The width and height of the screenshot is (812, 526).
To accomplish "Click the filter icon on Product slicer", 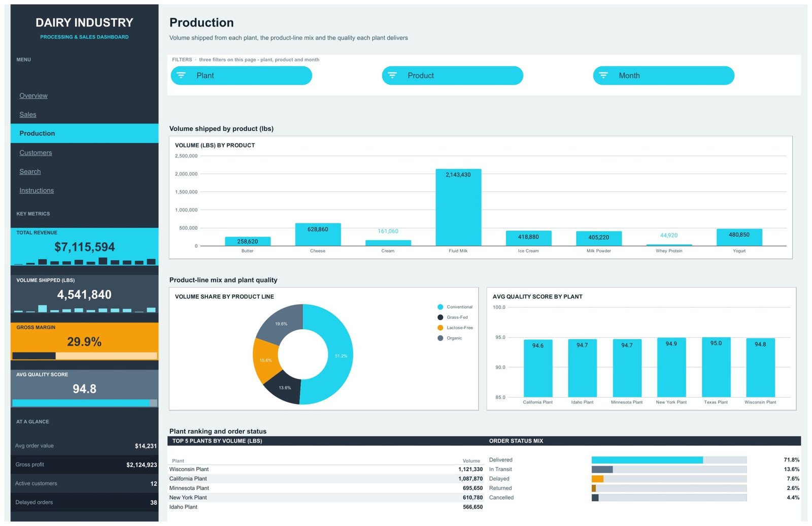I will pyautogui.click(x=392, y=76).
